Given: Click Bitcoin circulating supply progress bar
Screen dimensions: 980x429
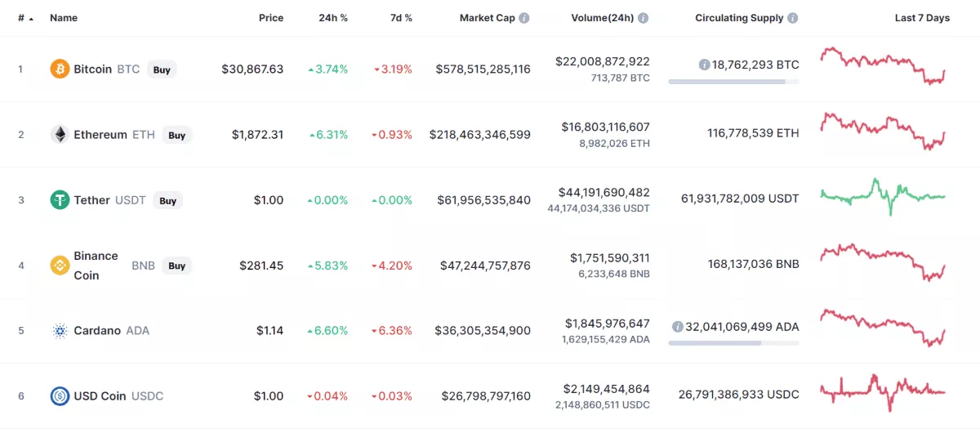Looking at the screenshot, I should click(733, 82).
